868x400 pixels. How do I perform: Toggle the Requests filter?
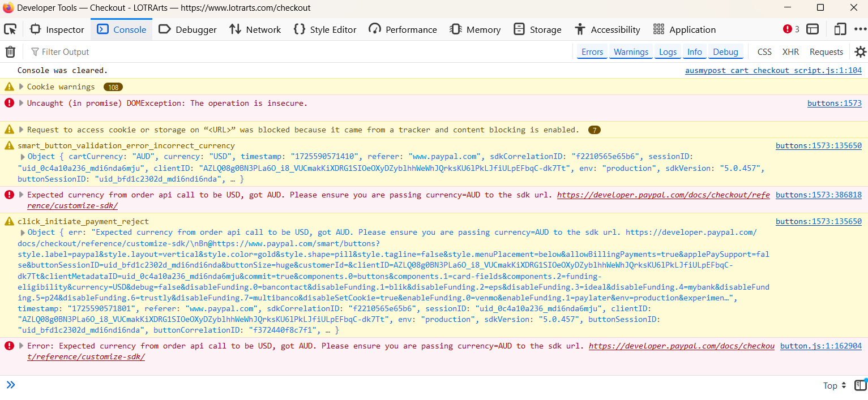click(x=826, y=52)
